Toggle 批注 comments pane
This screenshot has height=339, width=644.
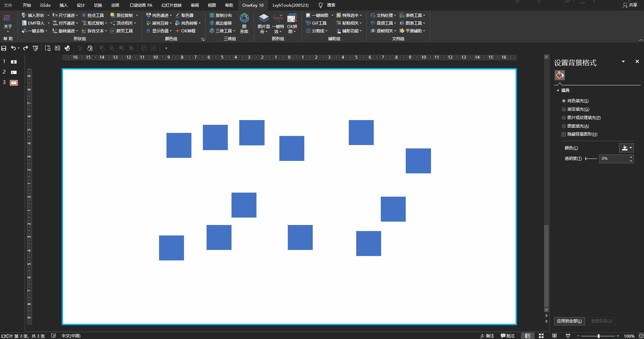[508, 336]
